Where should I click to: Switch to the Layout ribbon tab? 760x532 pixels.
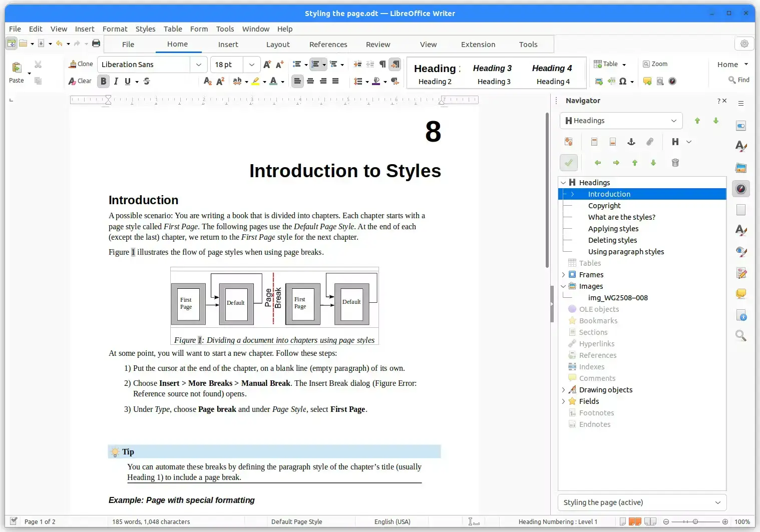(x=278, y=45)
